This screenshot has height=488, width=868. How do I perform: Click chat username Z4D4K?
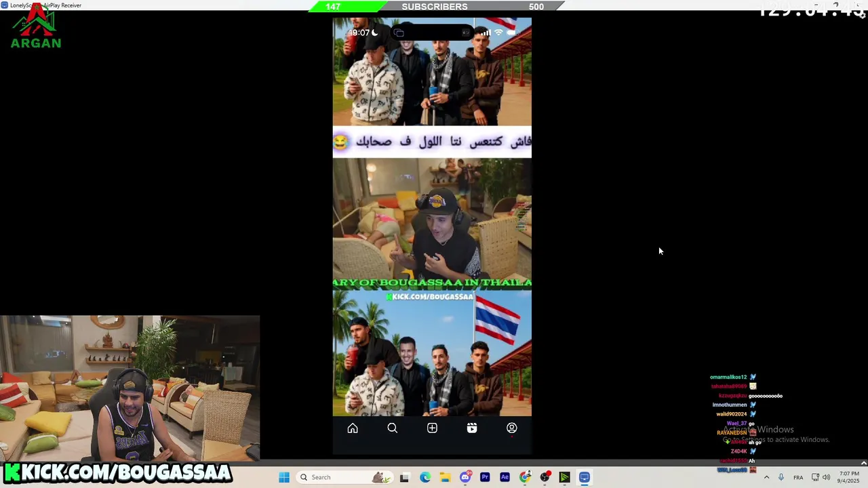click(x=738, y=451)
